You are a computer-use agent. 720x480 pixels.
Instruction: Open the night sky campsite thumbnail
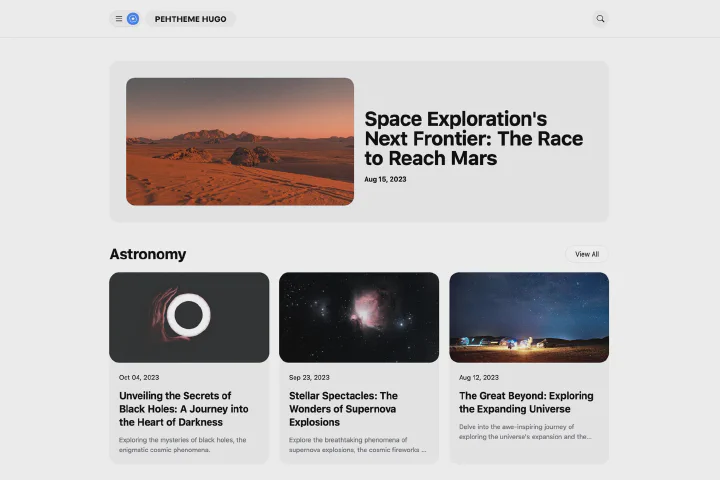coord(529,317)
